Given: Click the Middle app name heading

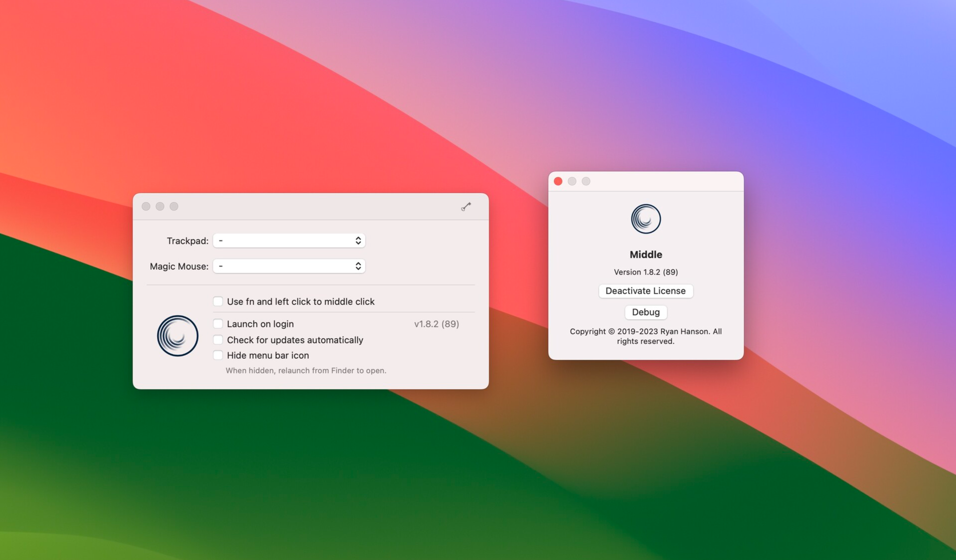Looking at the screenshot, I should coord(646,255).
